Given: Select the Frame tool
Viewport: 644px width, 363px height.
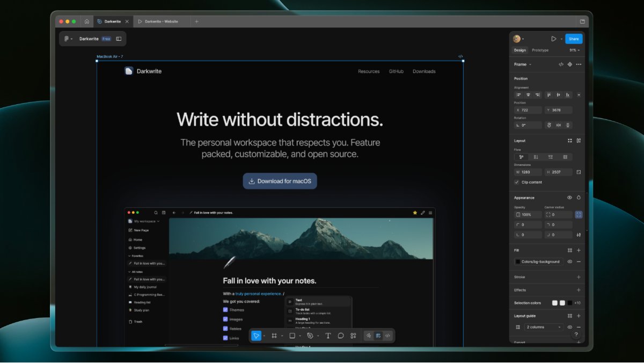Looking at the screenshot, I should point(274,336).
